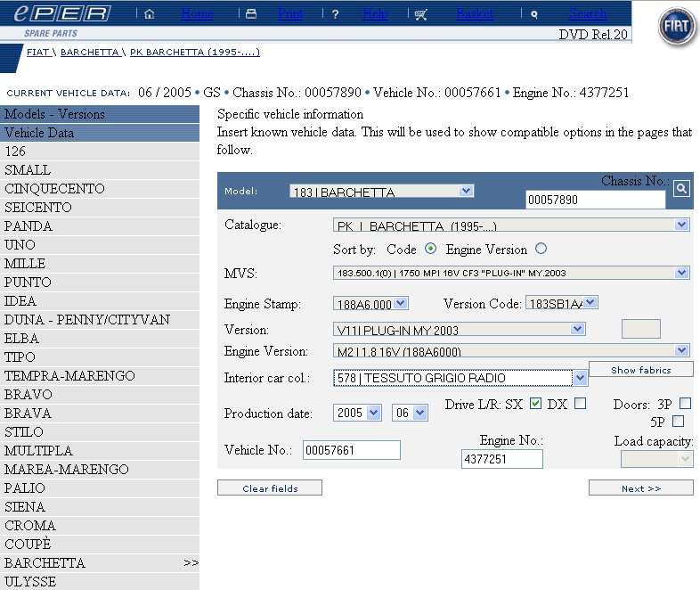Open the Version dropdown V11 PLUG-IN
This screenshot has height=590, width=700.
pos(459,330)
